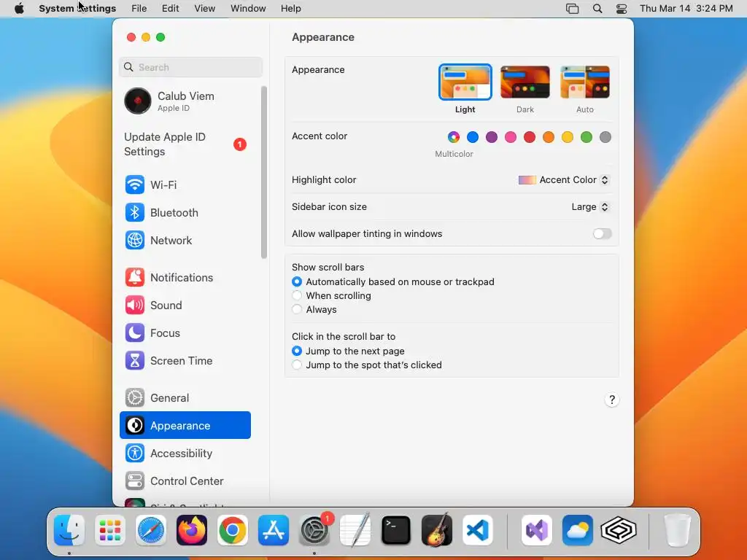Select Dark appearance thumbnail
Image resolution: width=747 pixels, height=560 pixels.
point(525,82)
